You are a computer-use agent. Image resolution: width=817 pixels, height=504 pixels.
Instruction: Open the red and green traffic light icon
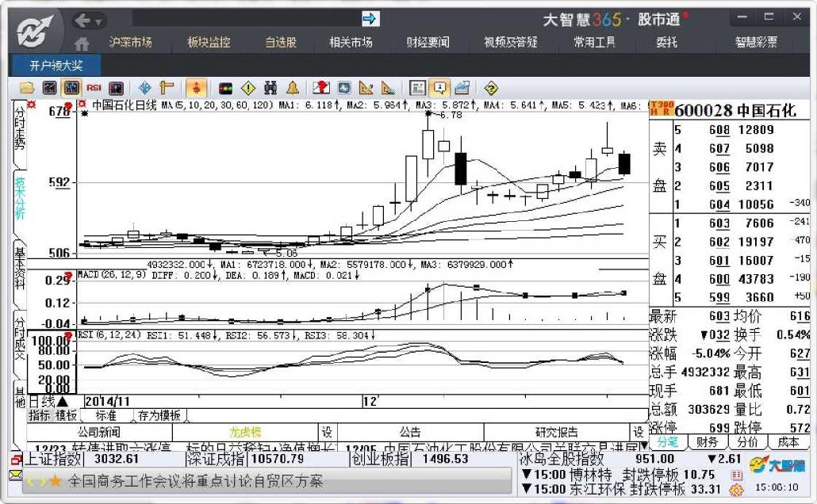tap(225, 88)
